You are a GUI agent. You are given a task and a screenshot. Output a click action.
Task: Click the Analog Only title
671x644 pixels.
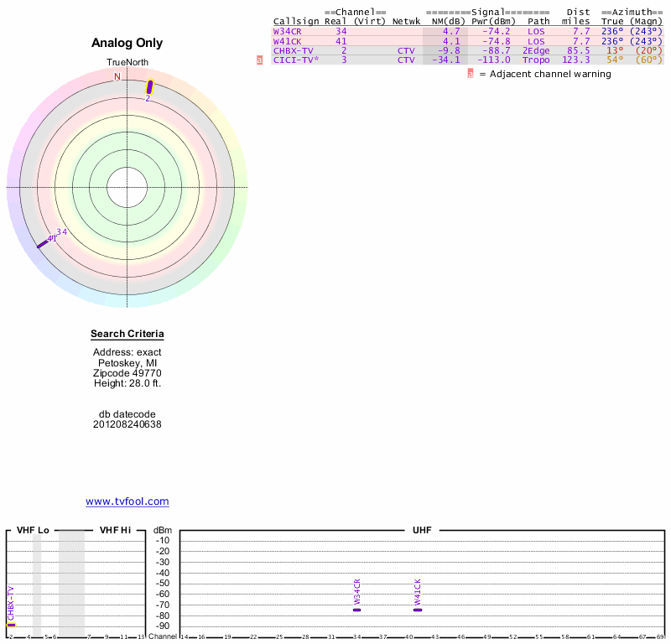pos(127,43)
